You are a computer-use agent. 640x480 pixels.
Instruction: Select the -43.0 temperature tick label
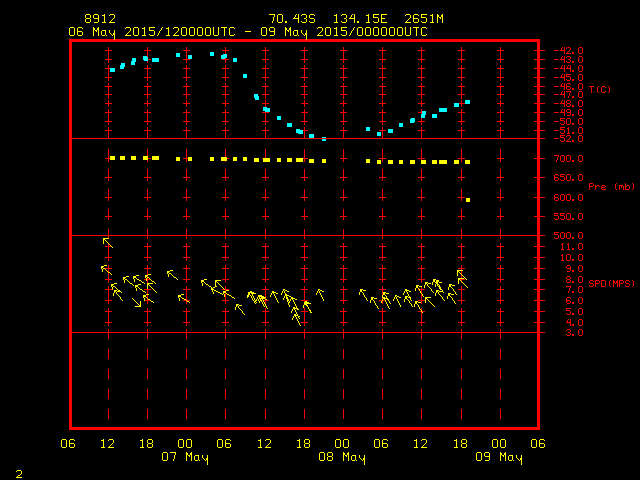[568, 60]
